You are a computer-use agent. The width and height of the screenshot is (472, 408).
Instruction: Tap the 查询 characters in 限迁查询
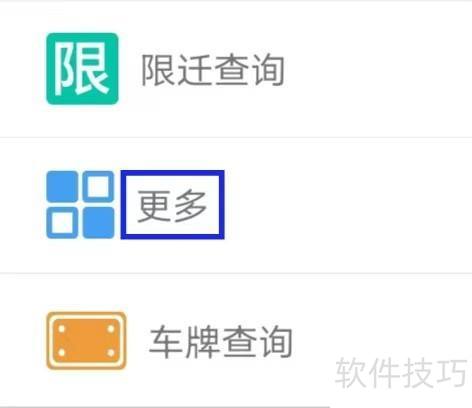(249, 70)
